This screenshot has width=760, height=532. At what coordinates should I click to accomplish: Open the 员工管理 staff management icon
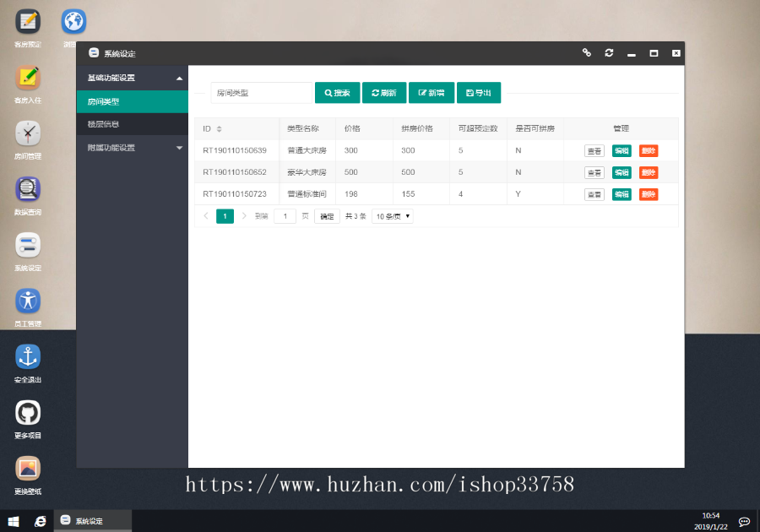27,302
